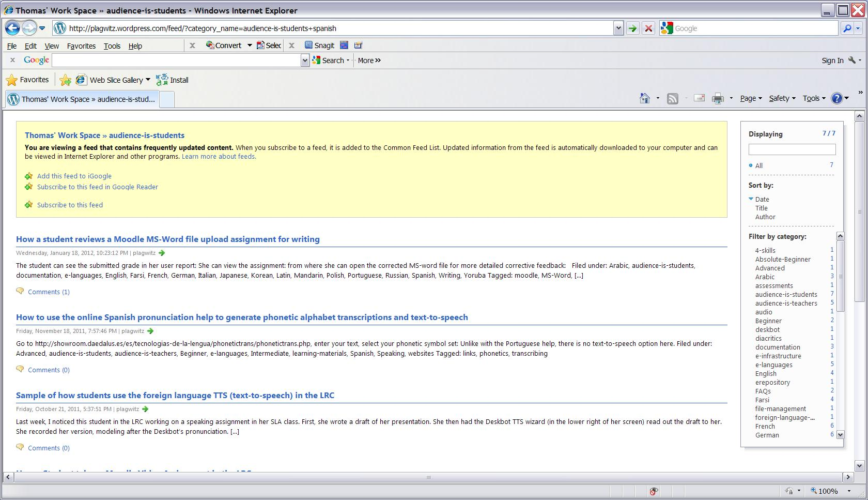Expand the address bar history dropdown
Screen dimensions: 868x500
click(618, 28)
